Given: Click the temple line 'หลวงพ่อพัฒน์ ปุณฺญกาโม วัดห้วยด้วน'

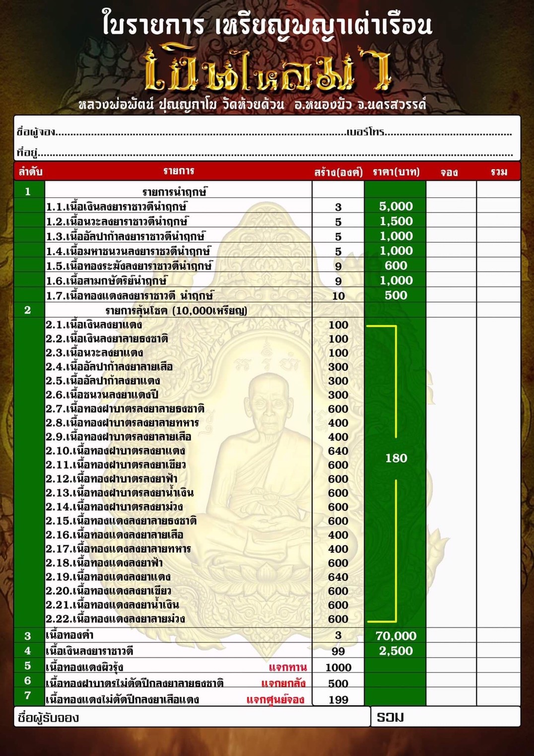Looking at the screenshot, I should tap(181, 104).
